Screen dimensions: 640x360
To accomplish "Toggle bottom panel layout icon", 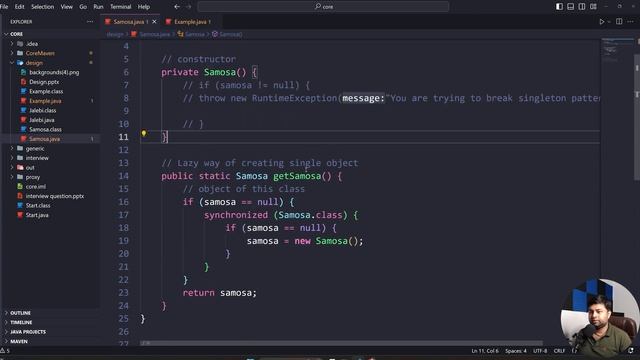I will point(571,7).
